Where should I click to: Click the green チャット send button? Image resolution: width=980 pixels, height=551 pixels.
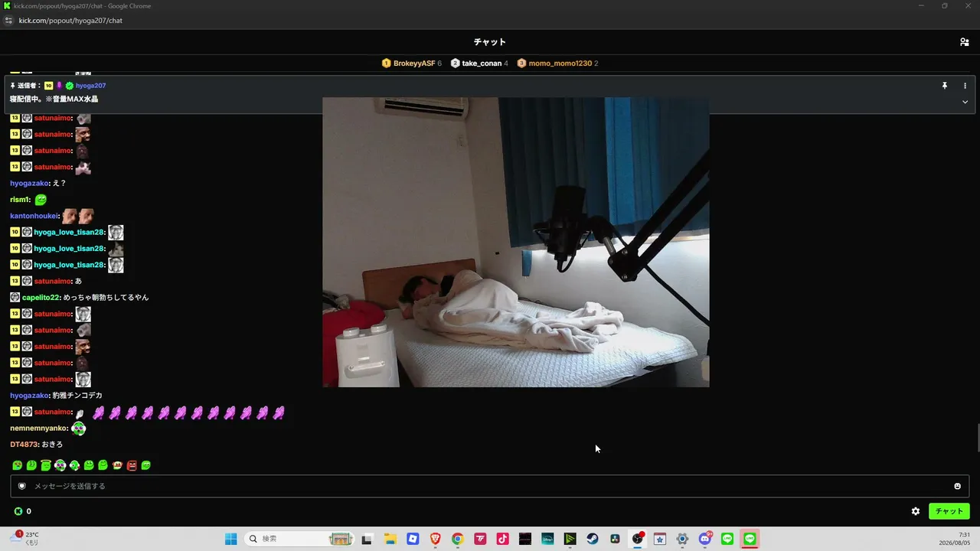coord(949,511)
